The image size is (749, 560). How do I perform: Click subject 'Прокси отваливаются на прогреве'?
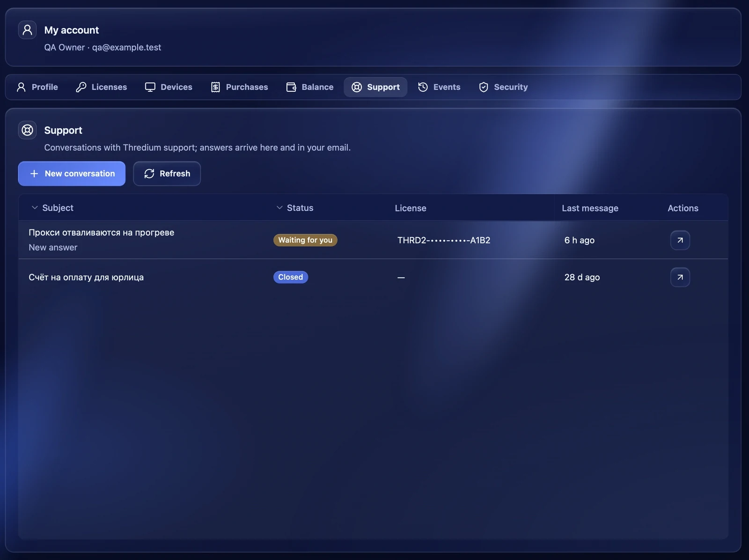click(102, 233)
